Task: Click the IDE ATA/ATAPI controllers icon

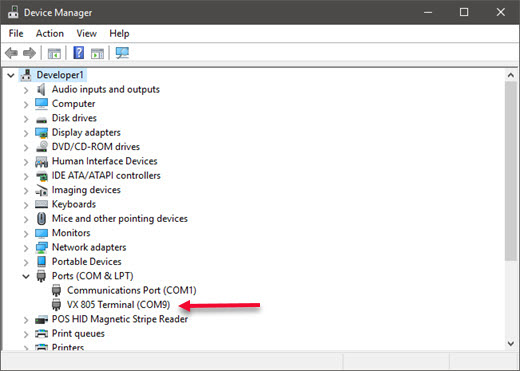Action: 42,176
